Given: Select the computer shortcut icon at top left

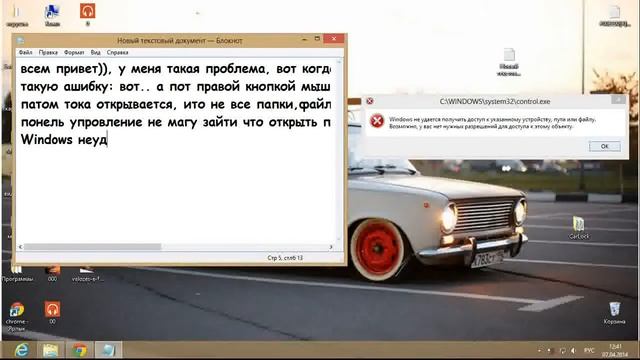Looking at the screenshot, I should point(52,15).
